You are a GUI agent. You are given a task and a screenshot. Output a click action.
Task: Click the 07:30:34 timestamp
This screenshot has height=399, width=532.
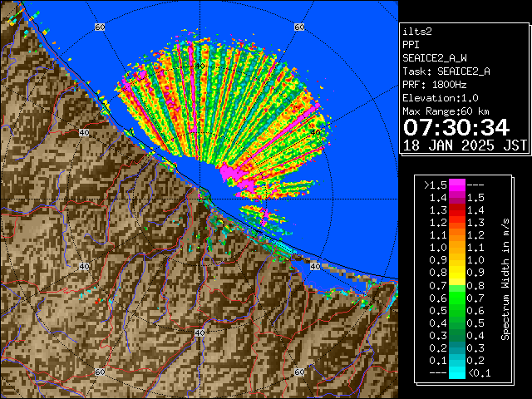tap(456, 127)
